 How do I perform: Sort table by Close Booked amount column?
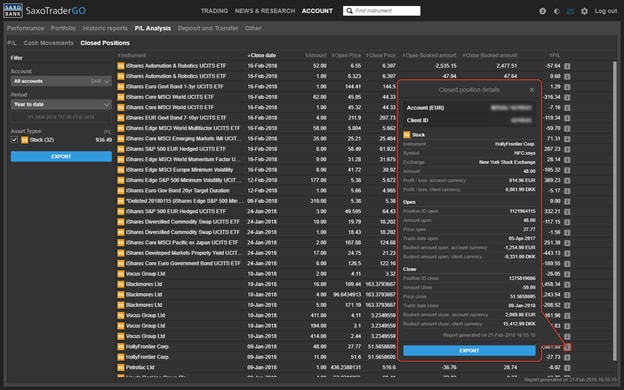tap(490, 55)
